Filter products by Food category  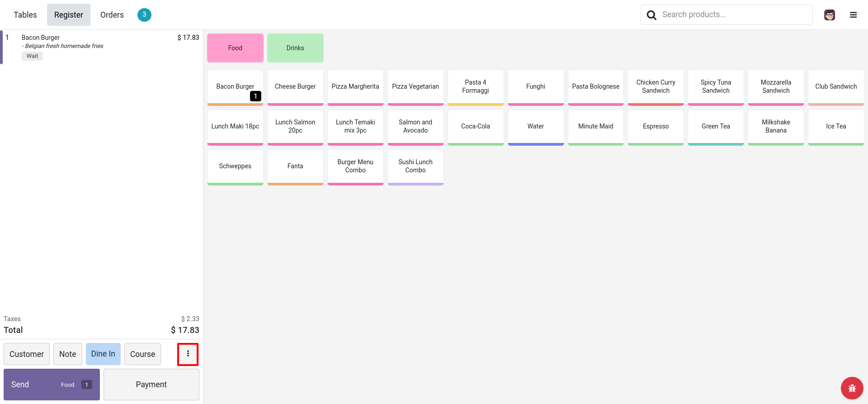point(235,48)
